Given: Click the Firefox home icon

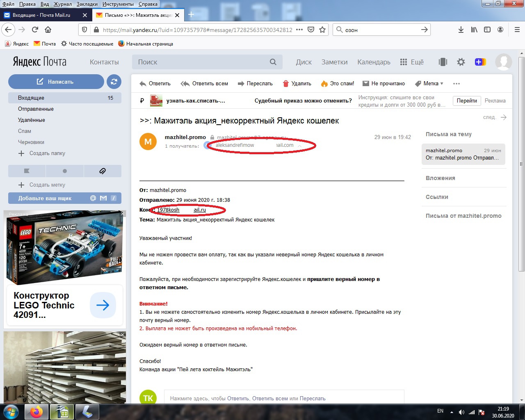Looking at the screenshot, I should [48, 30].
